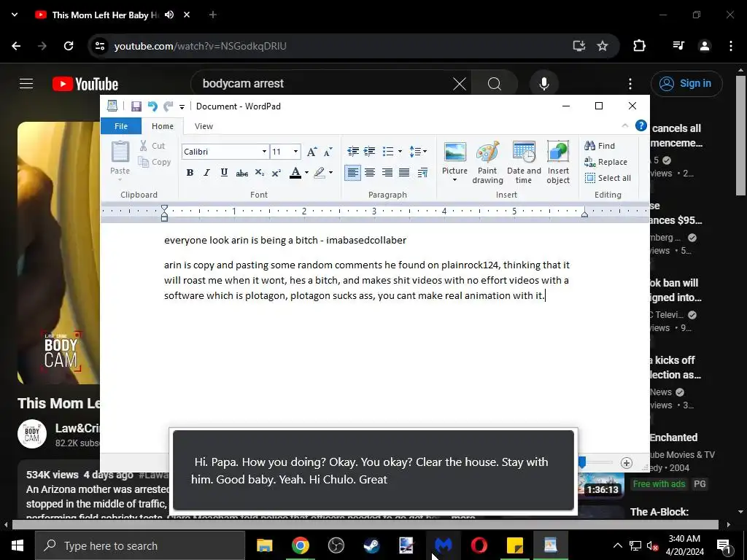Collapse the WordPad ribbon
The image size is (747, 560).
click(625, 125)
